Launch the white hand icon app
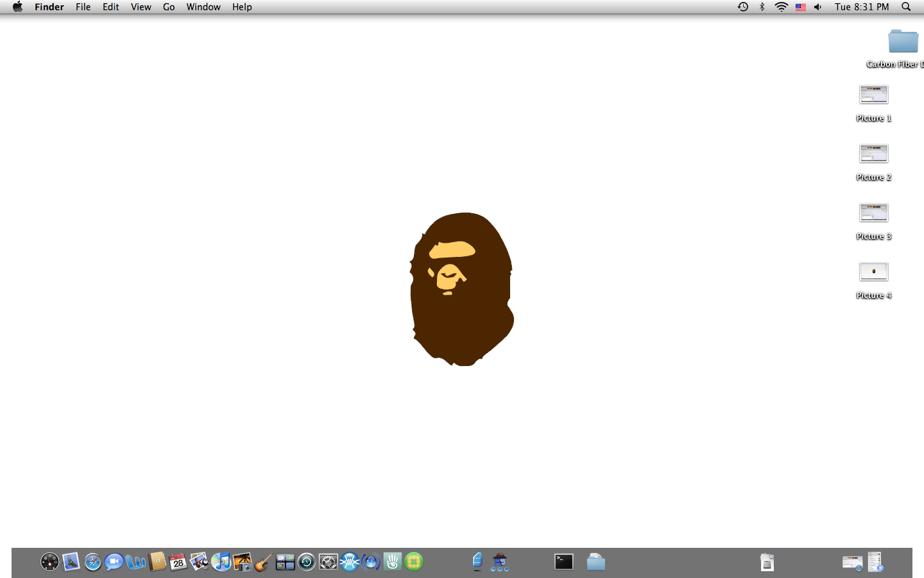 (x=393, y=562)
